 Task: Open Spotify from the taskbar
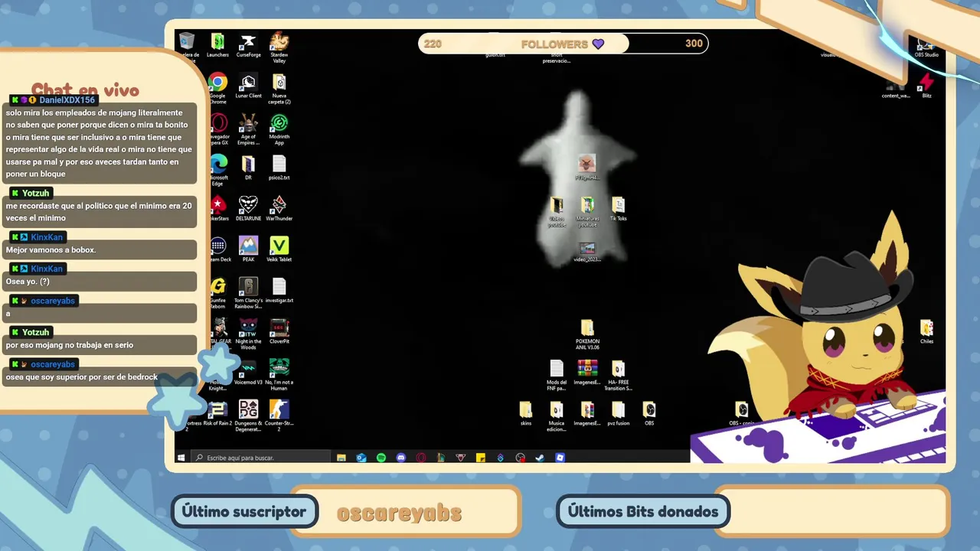coord(381,458)
